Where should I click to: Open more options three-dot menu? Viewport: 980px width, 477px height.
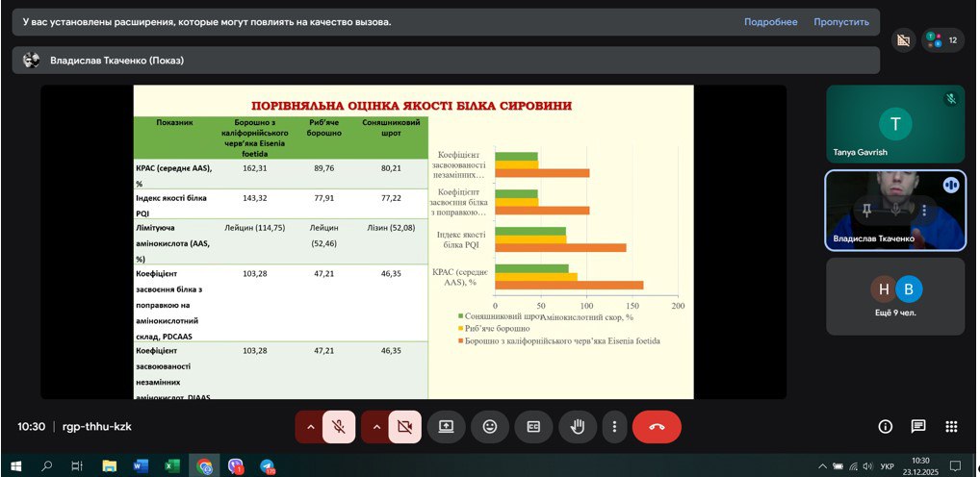614,426
